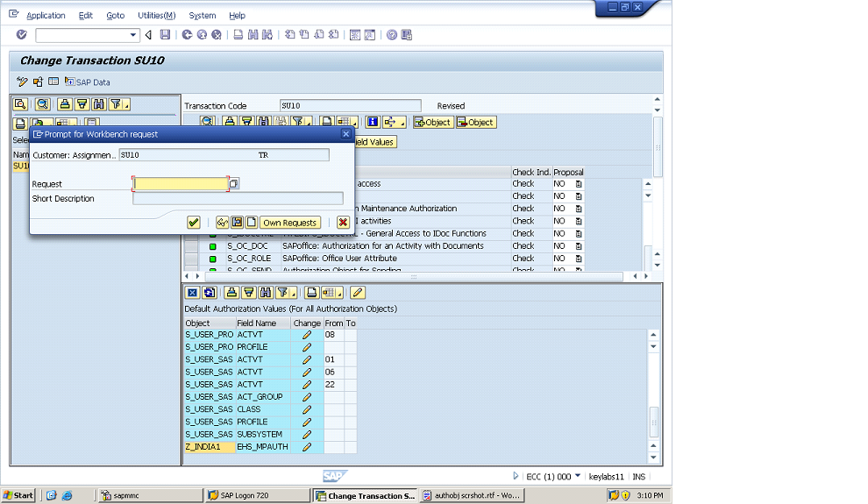Open the Utilities(M) menu
Image resolution: width=868 pixels, height=504 pixels.
tap(157, 16)
